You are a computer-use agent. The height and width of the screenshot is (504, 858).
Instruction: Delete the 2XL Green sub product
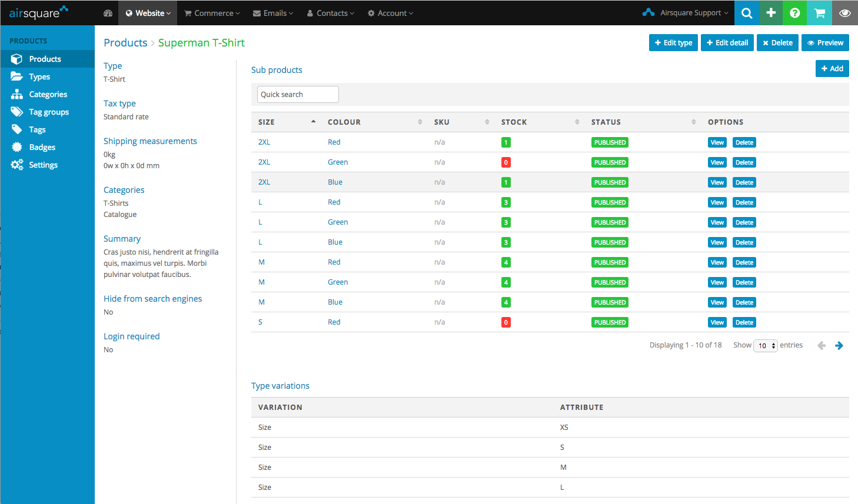[x=744, y=163]
